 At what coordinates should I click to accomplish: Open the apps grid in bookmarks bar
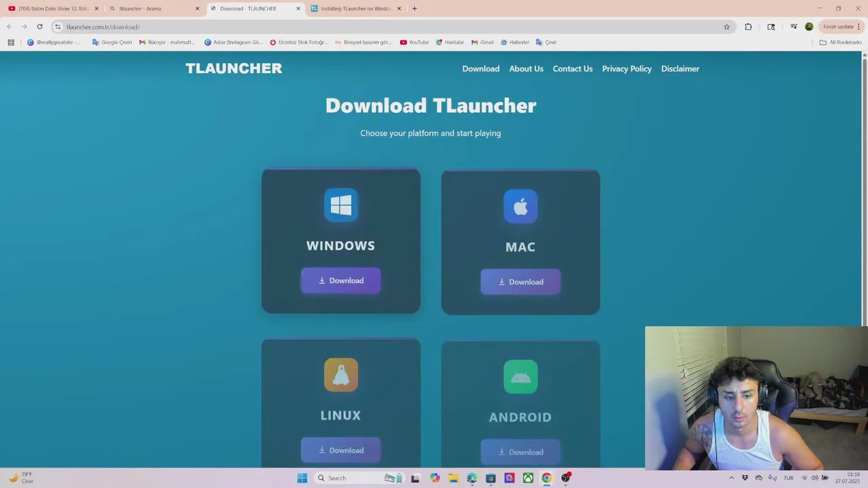[11, 42]
